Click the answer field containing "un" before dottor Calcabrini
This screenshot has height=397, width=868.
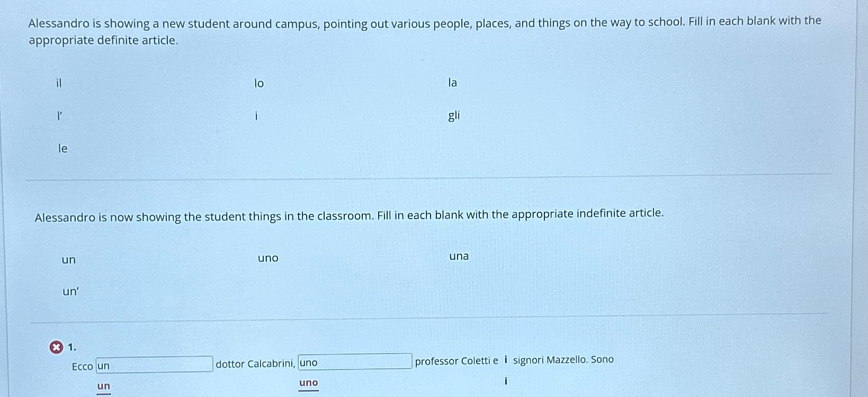pos(154,364)
